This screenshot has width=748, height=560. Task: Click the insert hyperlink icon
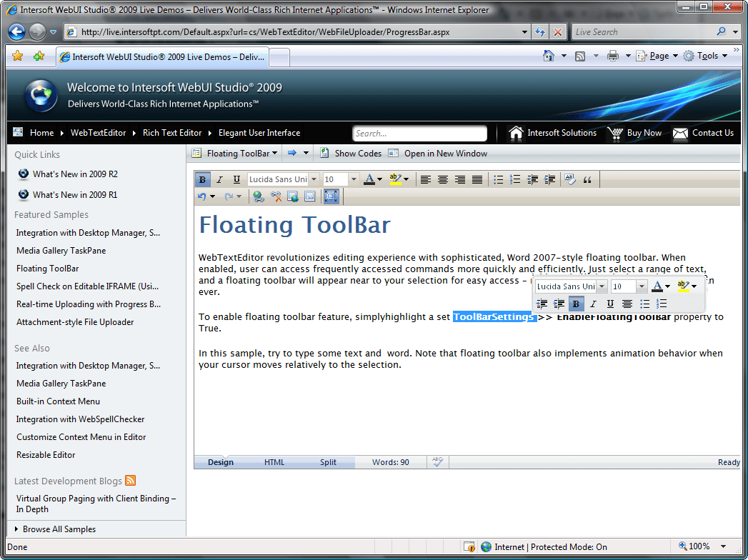point(259,196)
